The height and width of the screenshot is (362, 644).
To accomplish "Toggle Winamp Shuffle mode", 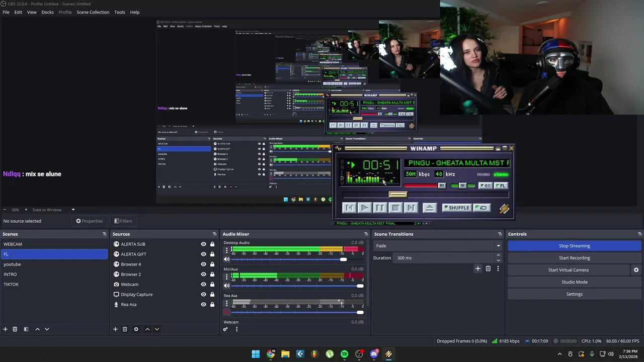I will (x=456, y=208).
